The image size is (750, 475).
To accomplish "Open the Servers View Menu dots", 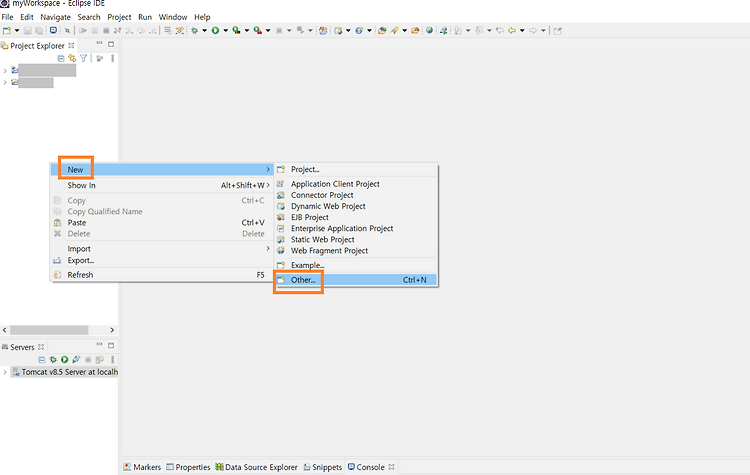I will [112, 360].
